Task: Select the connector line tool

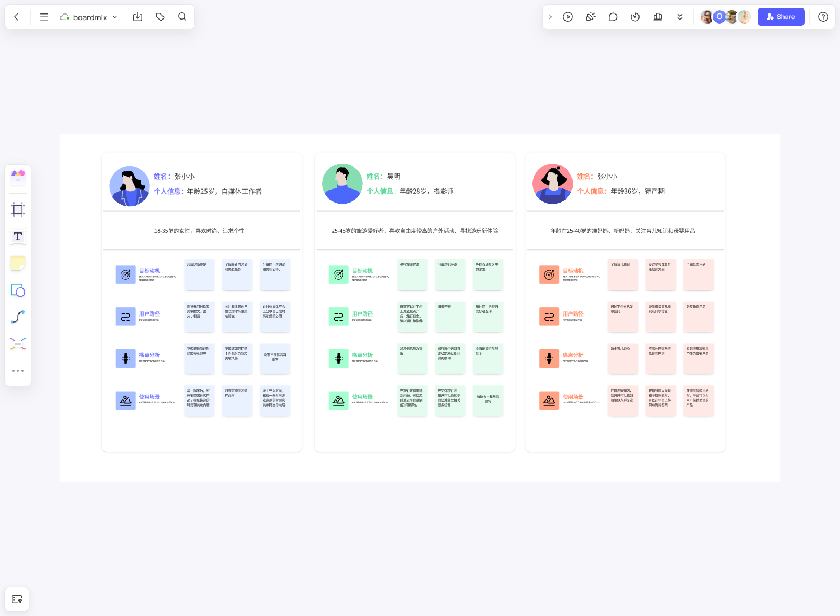Action: (x=18, y=317)
